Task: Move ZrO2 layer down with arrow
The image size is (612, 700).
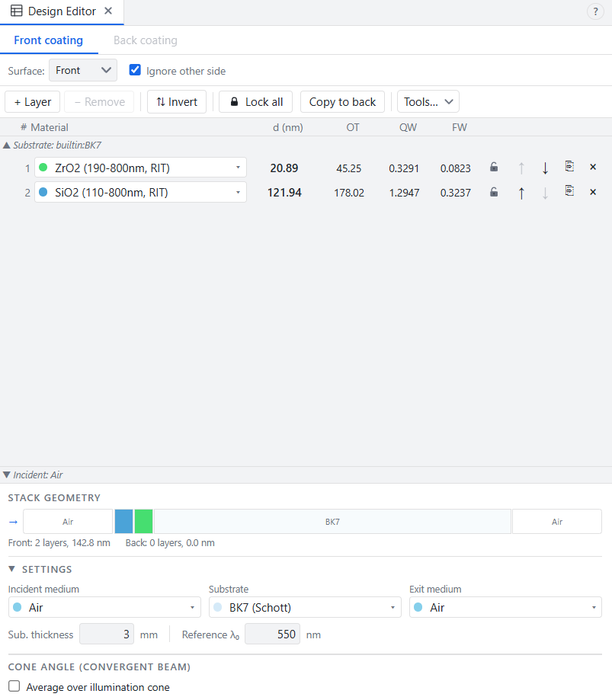Action: [x=545, y=168]
